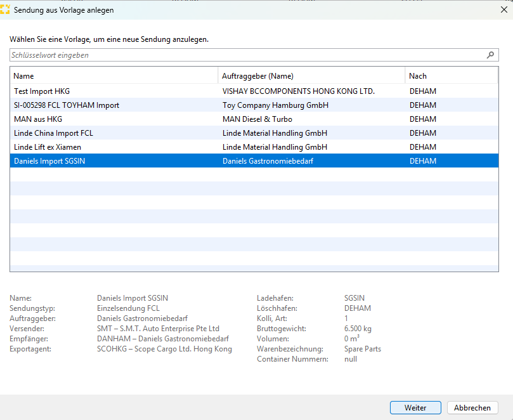Select SI-005298 FCL TOYHAM Import row
The width and height of the screenshot is (513, 420).
pyautogui.click(x=67, y=105)
